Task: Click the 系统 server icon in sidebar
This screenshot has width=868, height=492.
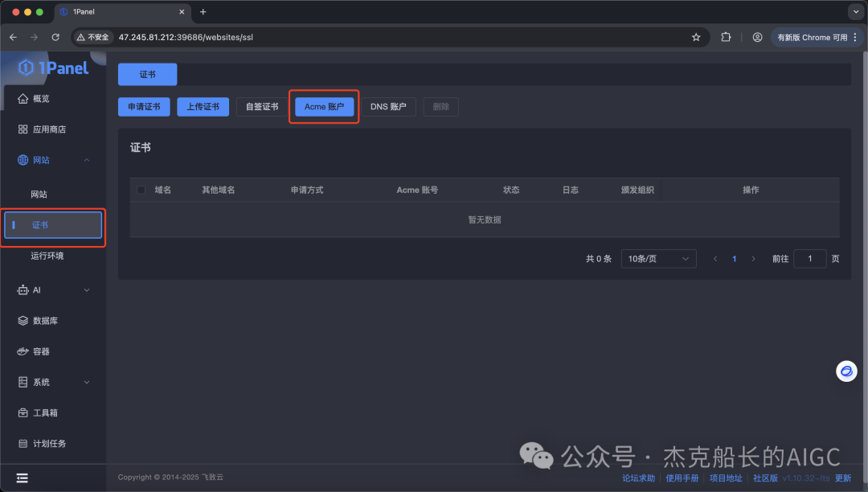Action: 23,382
